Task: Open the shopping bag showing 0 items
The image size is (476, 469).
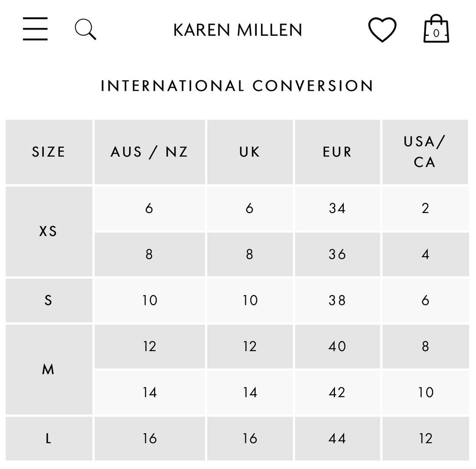Action: pos(436,30)
